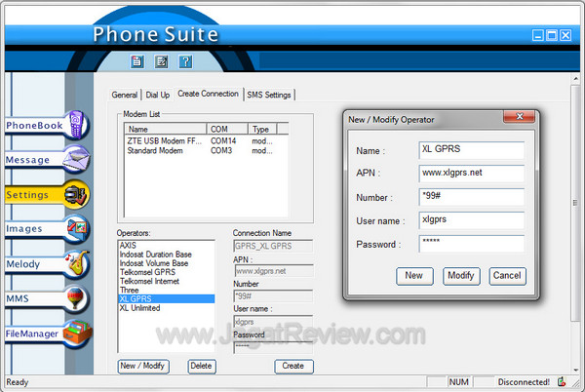Minimize the Phone Suite window
Image resolution: width=585 pixels, height=392 pixels.
pyautogui.click(x=537, y=35)
